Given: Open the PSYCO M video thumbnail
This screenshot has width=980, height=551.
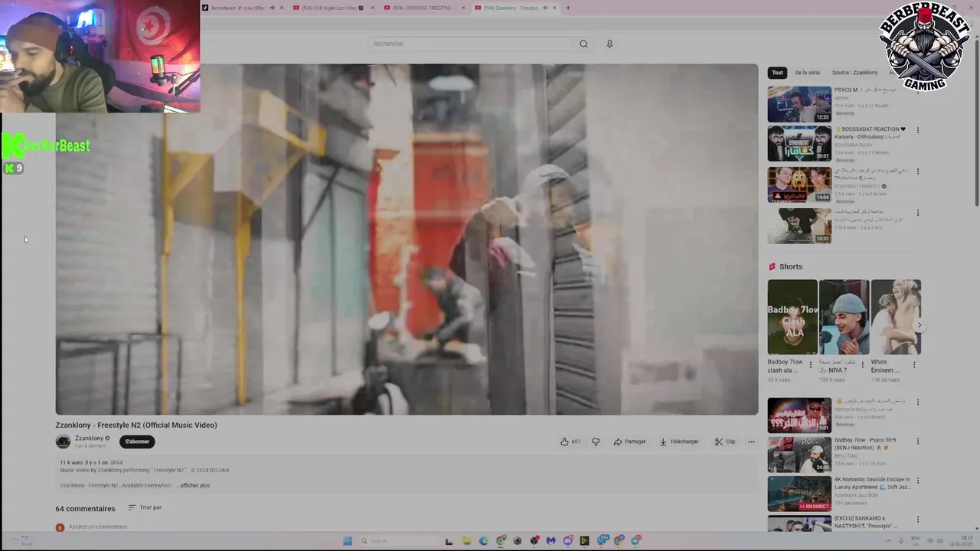Looking at the screenshot, I should pyautogui.click(x=799, y=104).
